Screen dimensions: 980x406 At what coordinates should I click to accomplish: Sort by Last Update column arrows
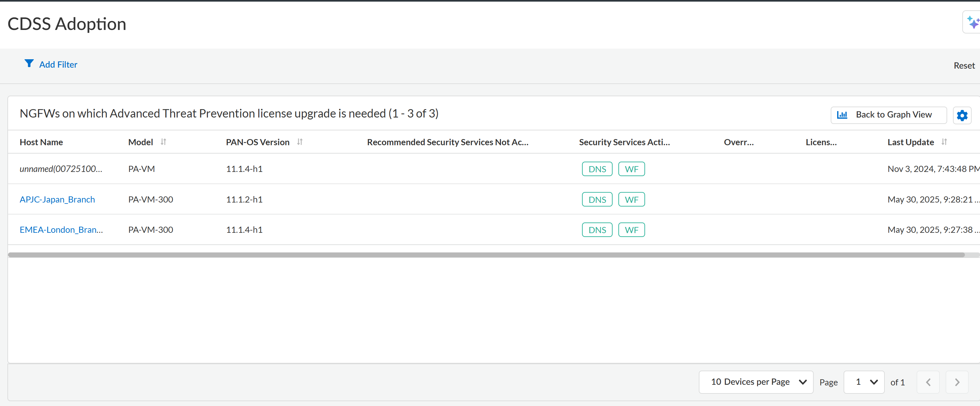[944, 142]
